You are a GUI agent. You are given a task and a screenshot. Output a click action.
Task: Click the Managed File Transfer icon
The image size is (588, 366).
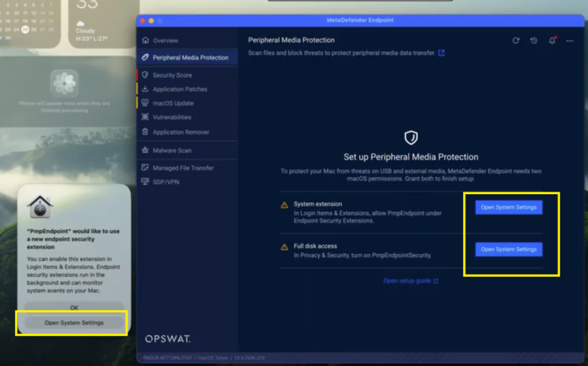click(x=145, y=168)
